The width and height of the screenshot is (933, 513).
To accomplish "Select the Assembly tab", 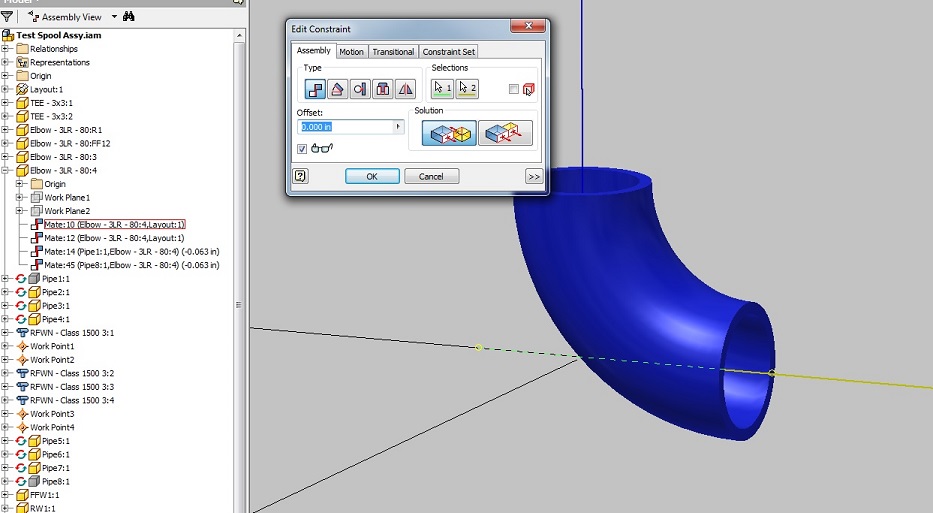I will [314, 51].
